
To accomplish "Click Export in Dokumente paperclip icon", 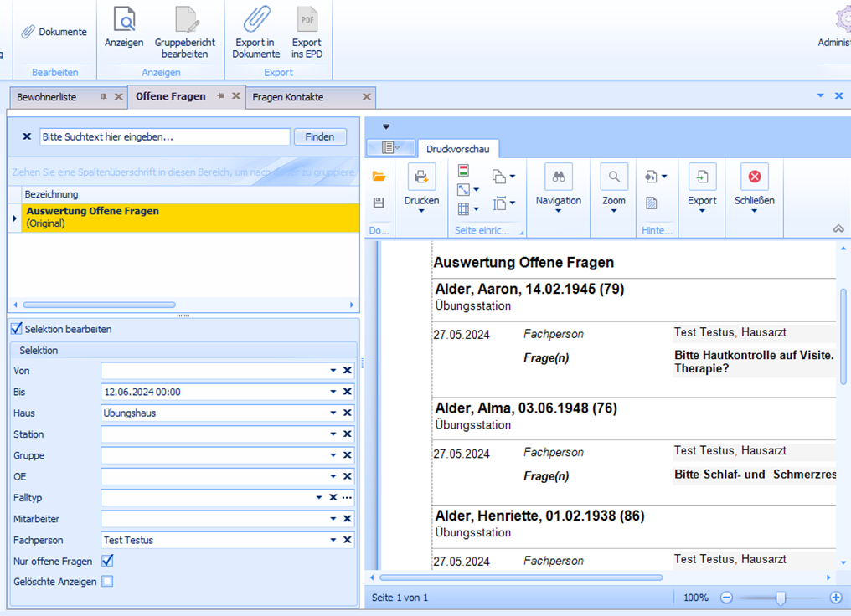I will [255, 20].
